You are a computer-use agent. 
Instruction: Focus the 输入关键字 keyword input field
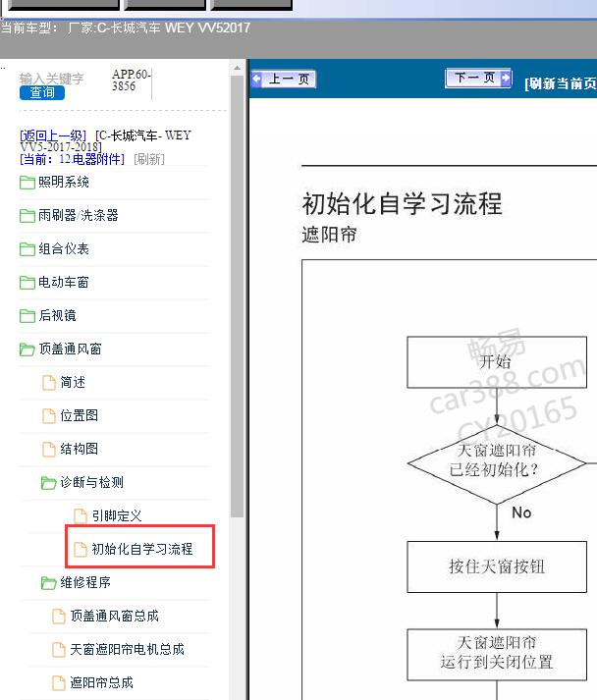point(51,79)
